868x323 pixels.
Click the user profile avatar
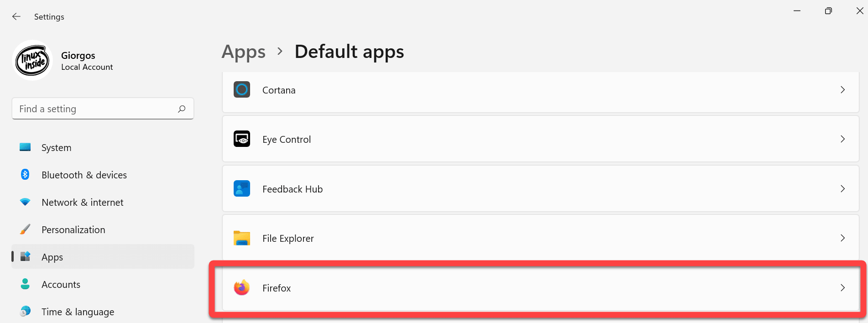[x=32, y=60]
